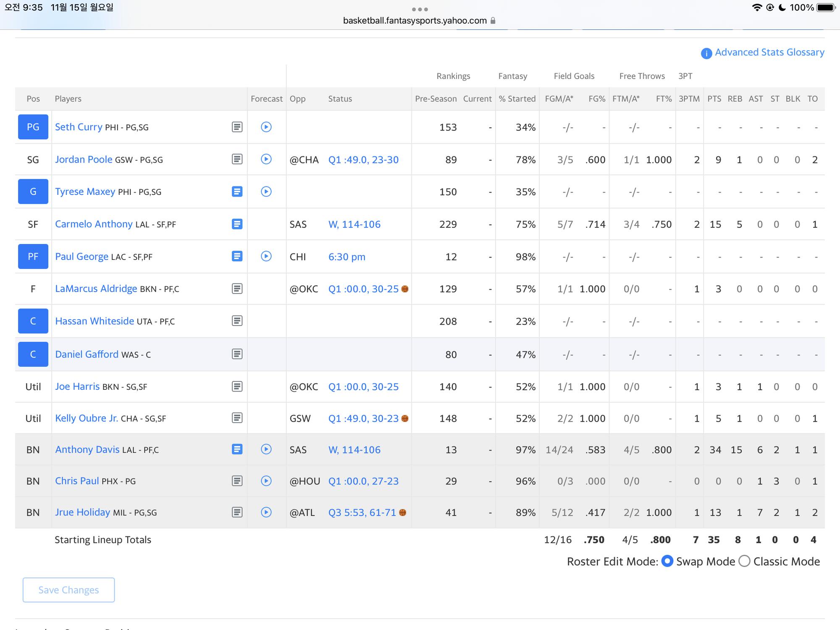Image resolution: width=840 pixels, height=630 pixels.
Task: Open Anthony Davis's blue player notes icon
Action: [237, 449]
